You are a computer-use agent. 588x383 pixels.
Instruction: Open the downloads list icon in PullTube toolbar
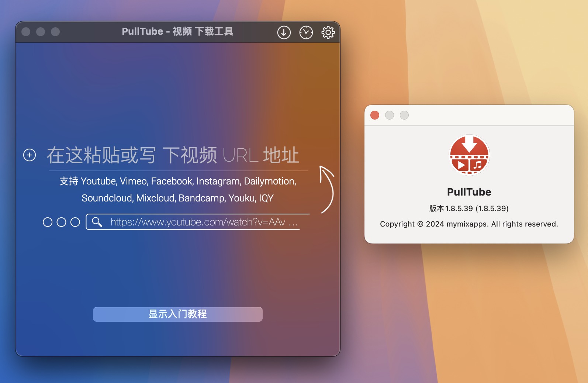[284, 32]
